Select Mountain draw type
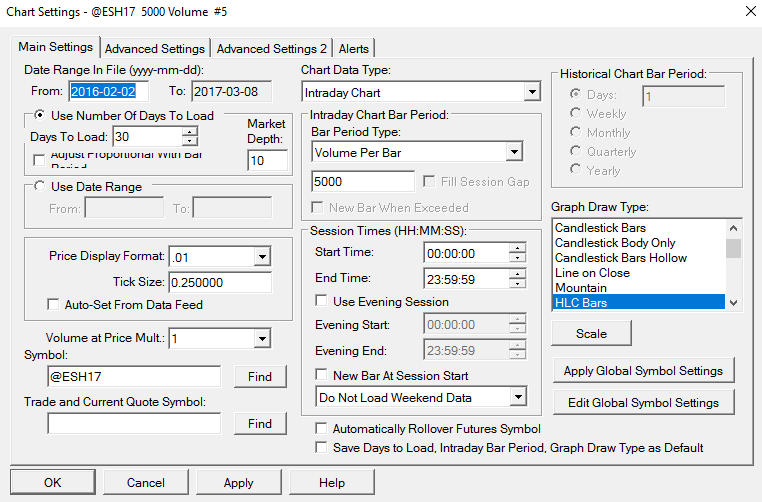762x502 pixels. pyautogui.click(x=639, y=288)
